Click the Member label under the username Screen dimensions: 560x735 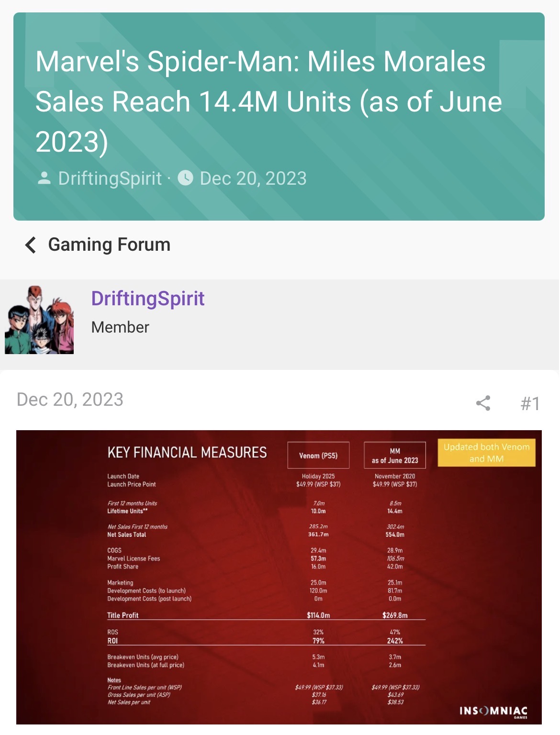coord(120,327)
